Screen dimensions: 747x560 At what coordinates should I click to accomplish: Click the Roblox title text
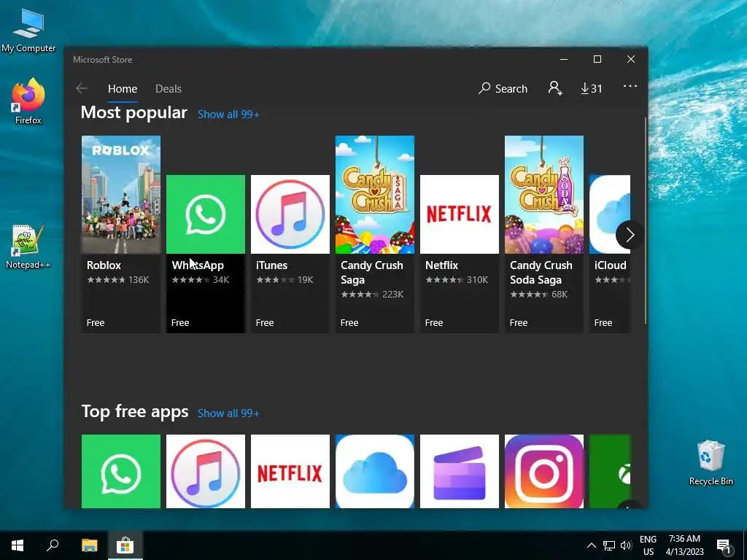click(104, 265)
